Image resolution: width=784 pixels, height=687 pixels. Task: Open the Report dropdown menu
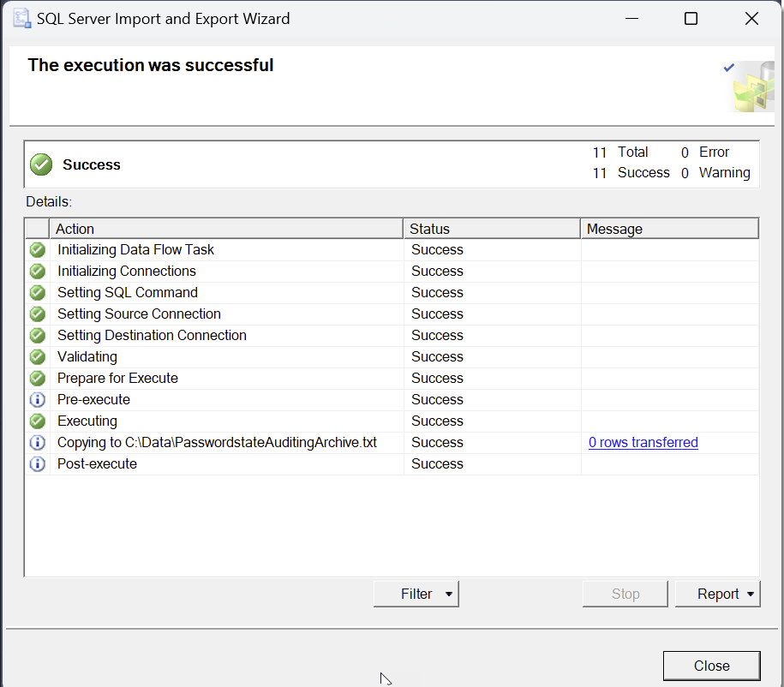[x=717, y=594]
